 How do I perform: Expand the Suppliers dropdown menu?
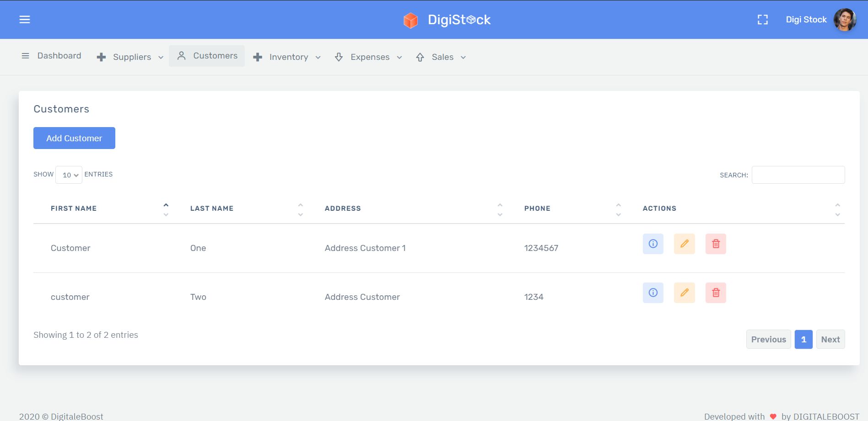pos(130,57)
